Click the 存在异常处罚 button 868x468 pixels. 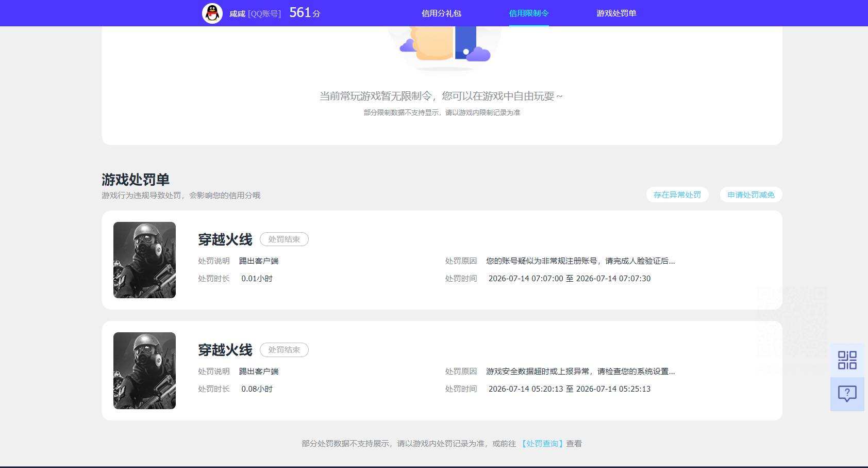point(677,195)
